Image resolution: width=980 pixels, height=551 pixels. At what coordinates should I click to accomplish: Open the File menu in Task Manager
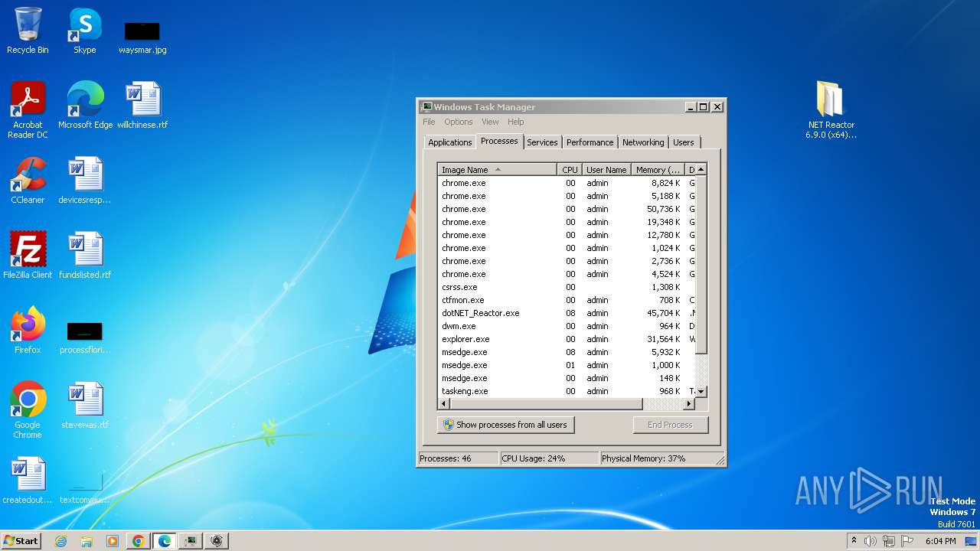tap(429, 122)
